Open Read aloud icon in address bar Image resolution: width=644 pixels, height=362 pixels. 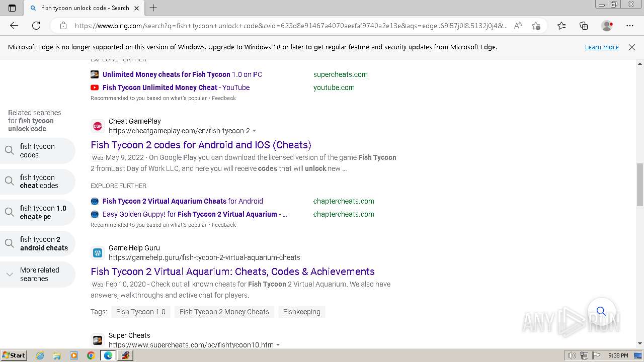tap(518, 26)
